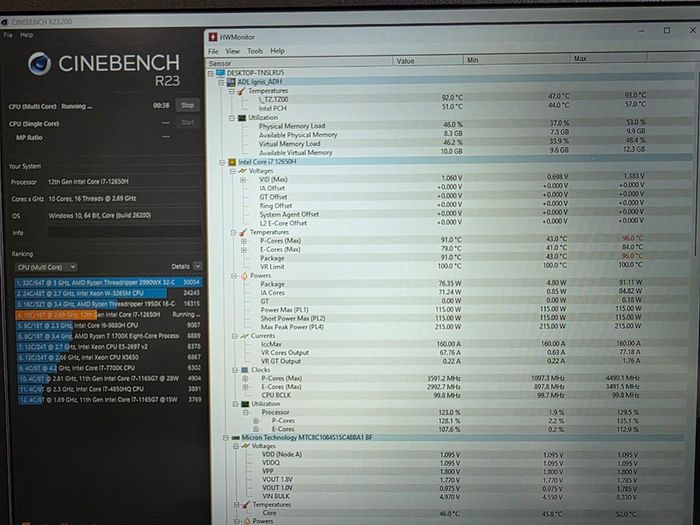Open the HWMonitor Help menu

click(x=277, y=51)
